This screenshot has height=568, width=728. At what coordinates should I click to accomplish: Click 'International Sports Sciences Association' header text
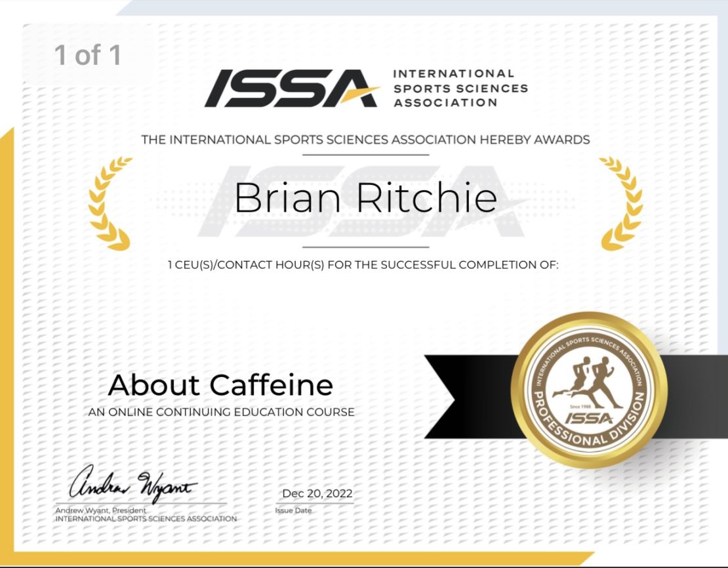point(460,89)
